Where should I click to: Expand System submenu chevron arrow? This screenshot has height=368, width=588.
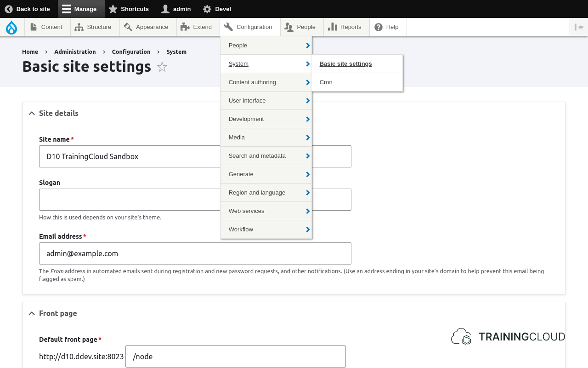(307, 64)
